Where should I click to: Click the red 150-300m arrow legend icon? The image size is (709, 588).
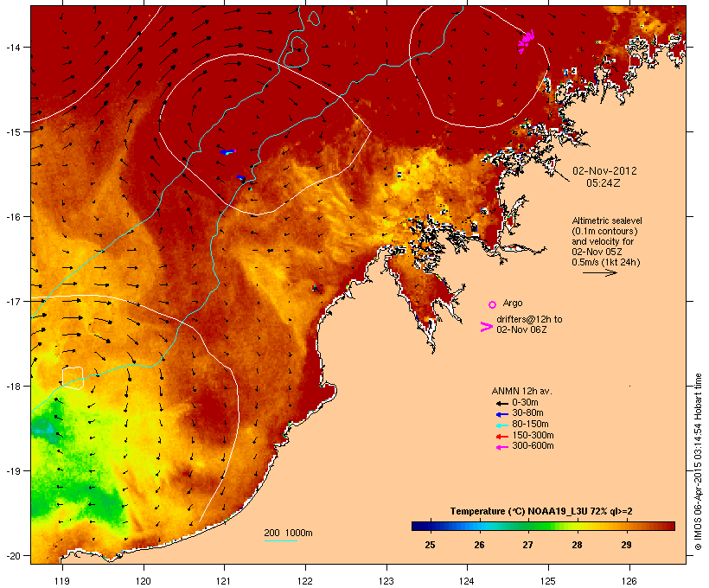click(x=501, y=436)
